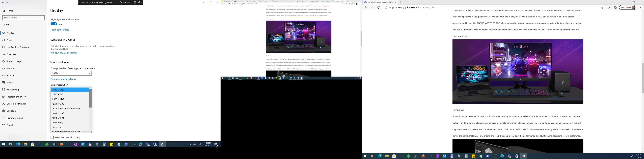
Task: Expand the 200% scaling dropdown
Action: [71, 73]
